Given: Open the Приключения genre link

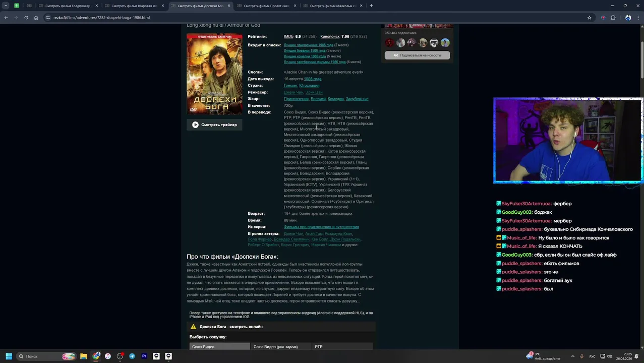Looking at the screenshot, I should [x=296, y=99].
